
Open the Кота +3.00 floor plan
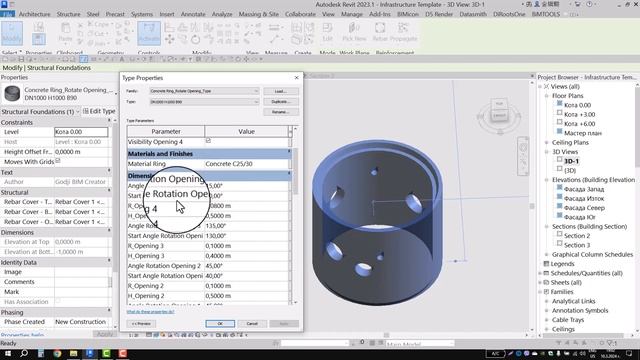tap(580, 114)
